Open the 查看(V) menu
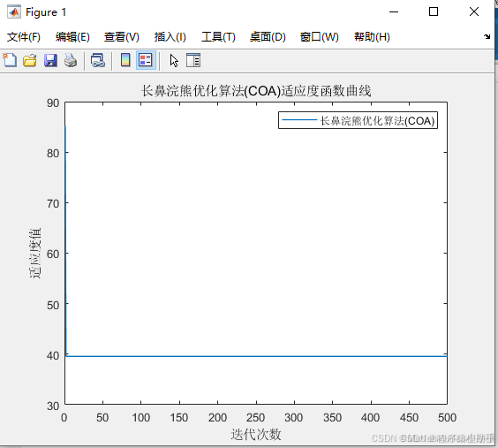Viewport: 498px width, 448px height. coord(122,37)
